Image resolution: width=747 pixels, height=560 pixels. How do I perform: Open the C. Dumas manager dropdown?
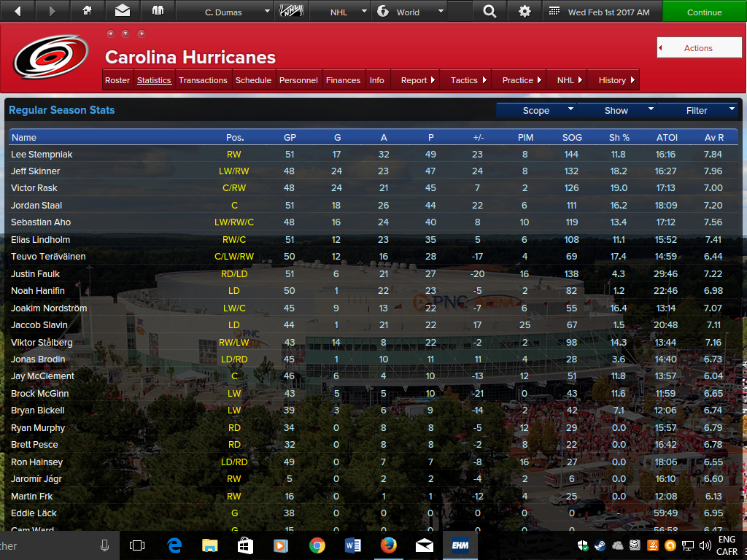[x=226, y=11]
